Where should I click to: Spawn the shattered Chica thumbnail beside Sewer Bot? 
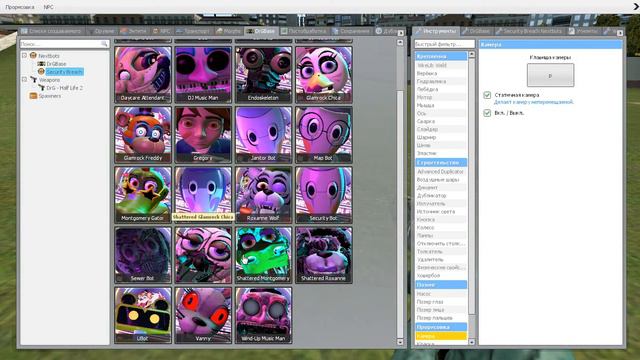pos(203,255)
